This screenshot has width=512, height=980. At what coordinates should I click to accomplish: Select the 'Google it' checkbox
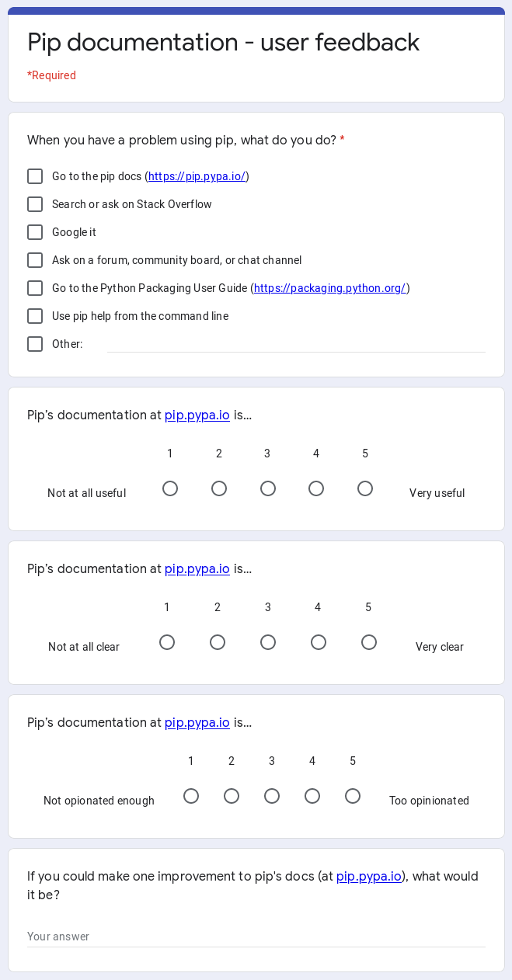[35, 232]
